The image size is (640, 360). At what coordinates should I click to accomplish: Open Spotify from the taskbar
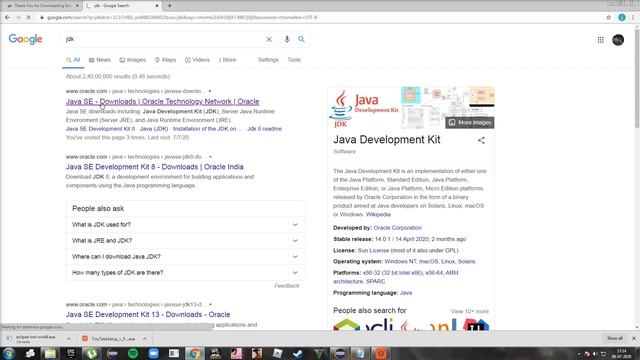tap(133, 353)
